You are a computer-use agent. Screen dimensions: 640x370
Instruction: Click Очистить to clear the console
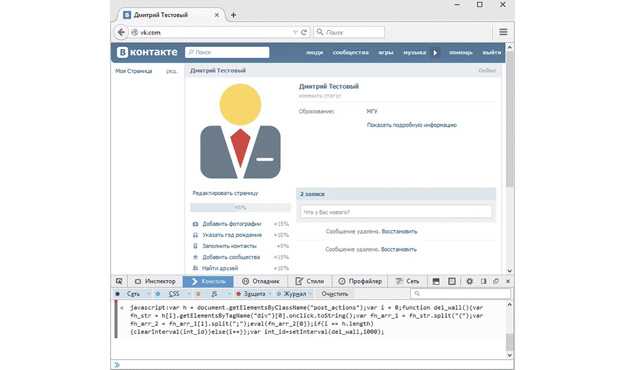[x=335, y=294]
